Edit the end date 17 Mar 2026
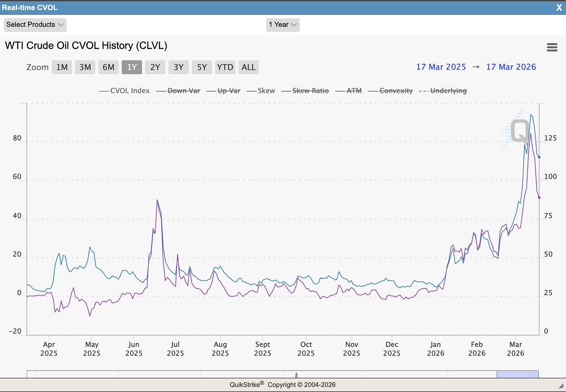 click(511, 67)
